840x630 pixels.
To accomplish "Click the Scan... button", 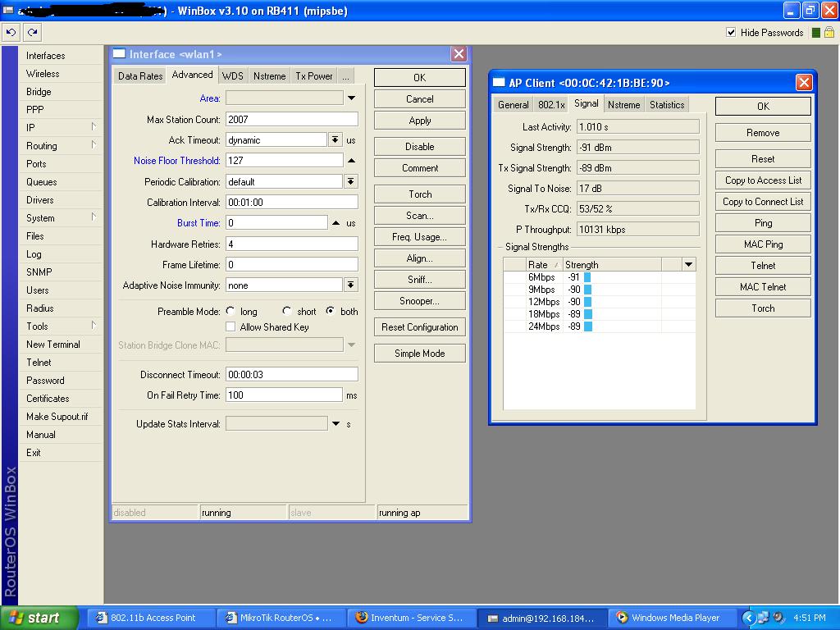I will point(419,216).
